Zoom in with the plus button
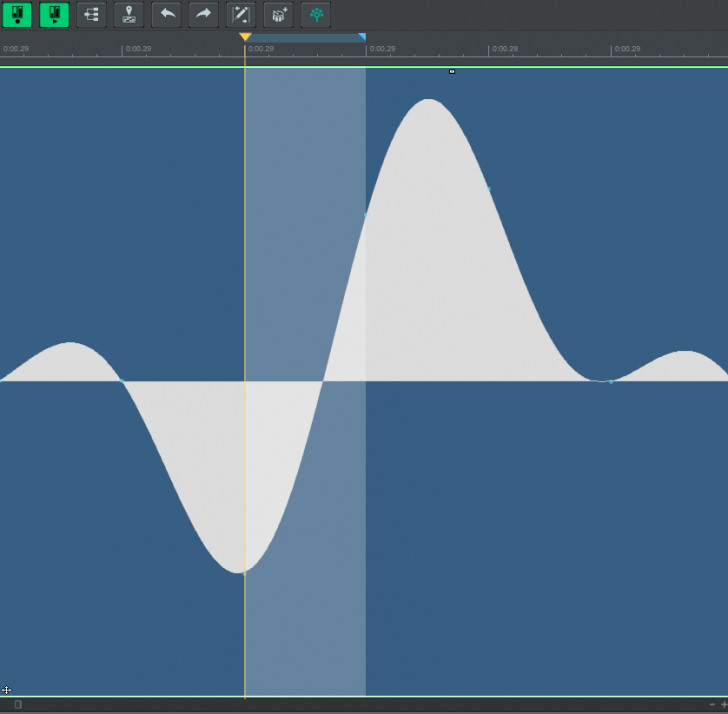Viewport: 728px width, 714px height. [723, 705]
